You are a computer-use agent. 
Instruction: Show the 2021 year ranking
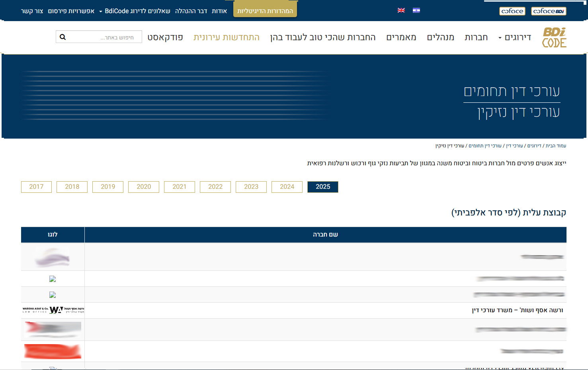(x=179, y=187)
